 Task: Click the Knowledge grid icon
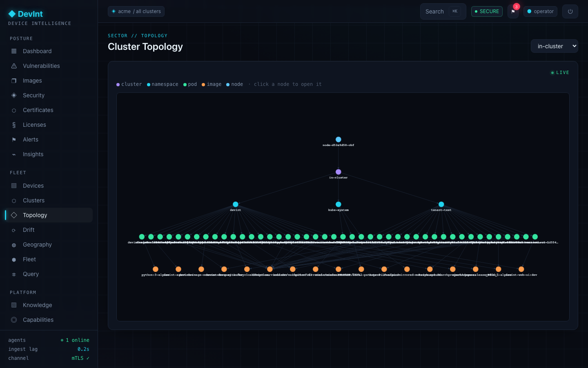click(14, 305)
